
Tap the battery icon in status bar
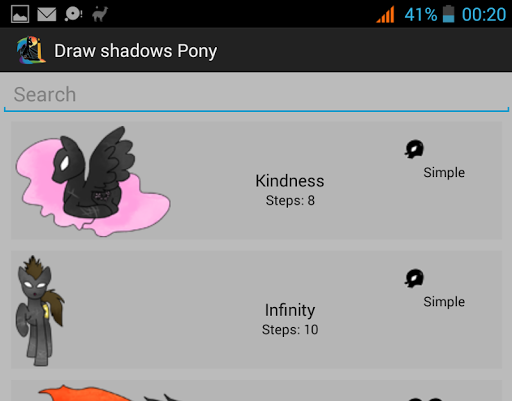pos(448,14)
